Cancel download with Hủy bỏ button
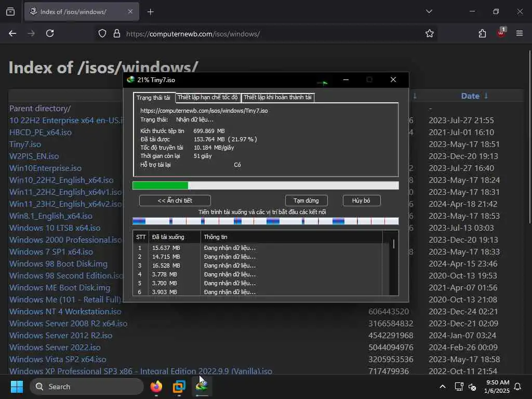Viewport: 532px width, 399px height. (x=362, y=201)
